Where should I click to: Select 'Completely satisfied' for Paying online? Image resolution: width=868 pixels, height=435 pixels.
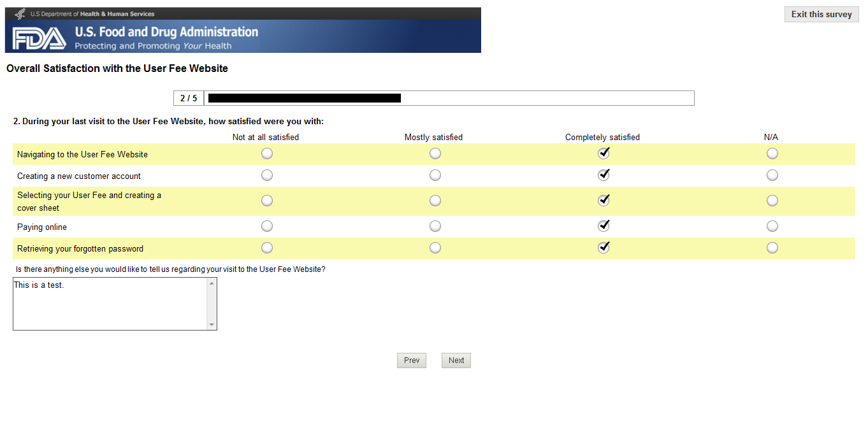tap(604, 226)
